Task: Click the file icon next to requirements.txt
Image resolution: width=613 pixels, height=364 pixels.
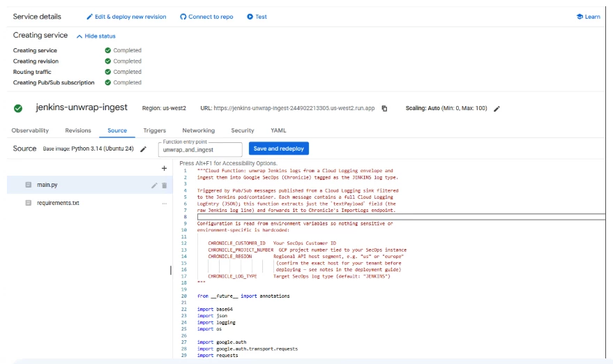Action: point(28,203)
